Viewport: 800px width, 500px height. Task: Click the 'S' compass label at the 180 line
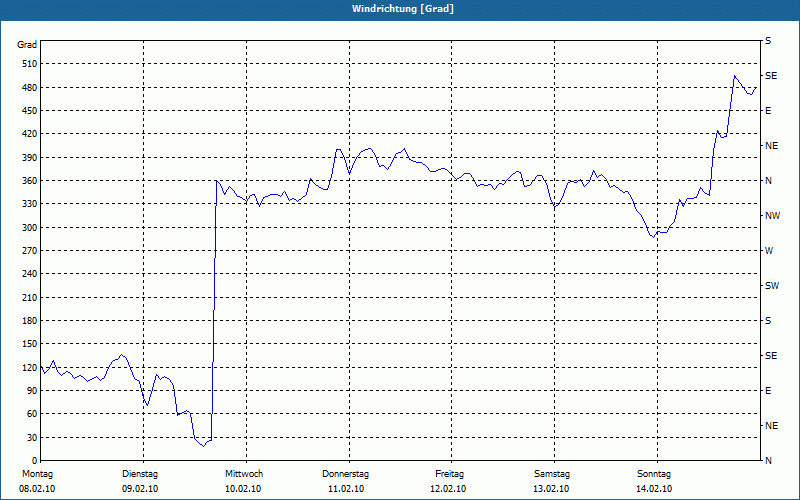coord(768,321)
